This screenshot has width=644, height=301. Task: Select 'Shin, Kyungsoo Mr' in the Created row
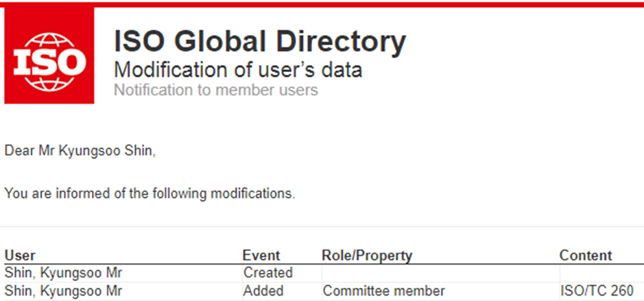click(x=63, y=273)
